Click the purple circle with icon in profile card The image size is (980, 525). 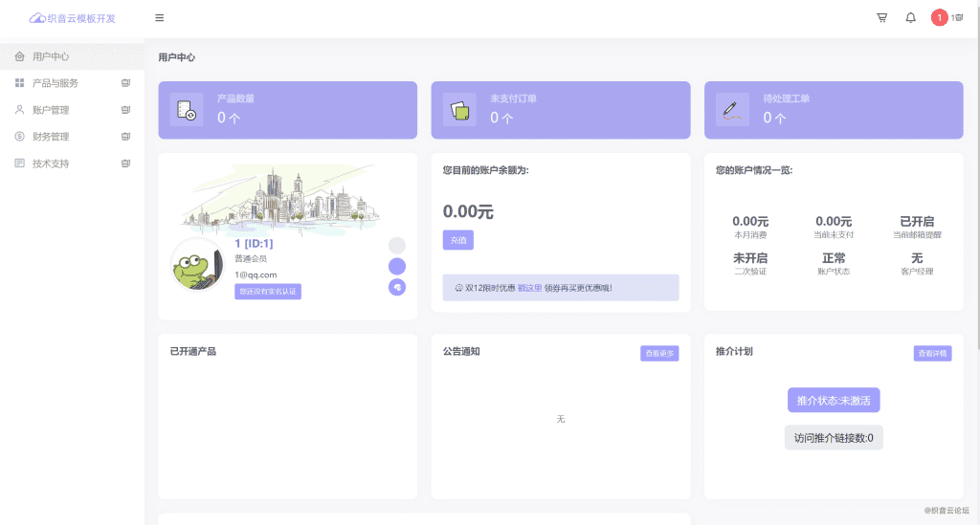pos(397,287)
